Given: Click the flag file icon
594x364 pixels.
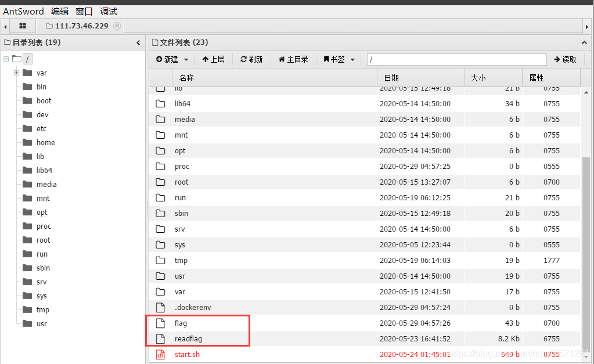Looking at the screenshot, I should (161, 323).
